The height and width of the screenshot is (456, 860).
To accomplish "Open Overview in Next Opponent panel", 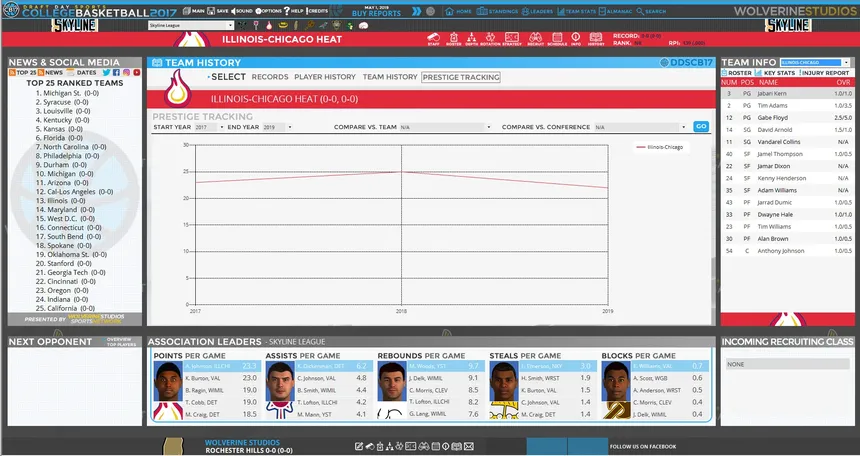I will pyautogui.click(x=119, y=339).
